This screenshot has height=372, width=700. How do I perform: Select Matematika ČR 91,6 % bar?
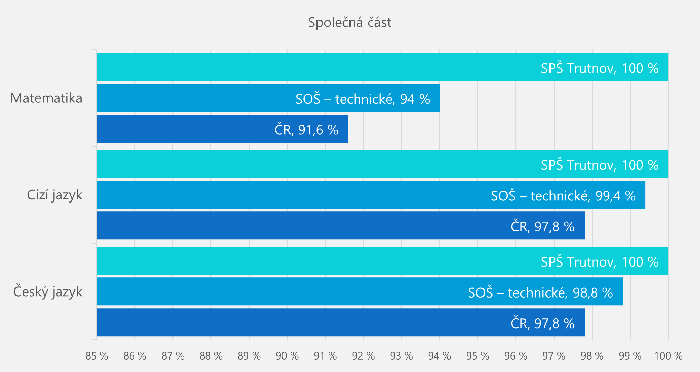[222, 129]
